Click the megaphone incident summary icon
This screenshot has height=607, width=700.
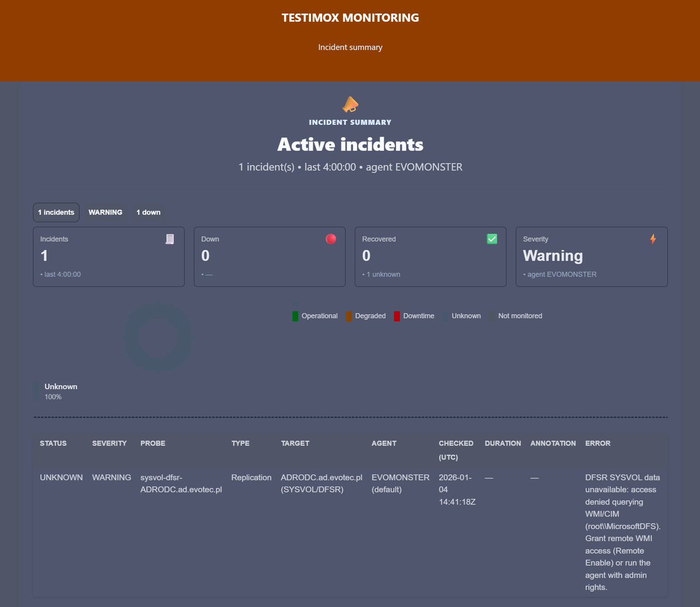pos(350,105)
